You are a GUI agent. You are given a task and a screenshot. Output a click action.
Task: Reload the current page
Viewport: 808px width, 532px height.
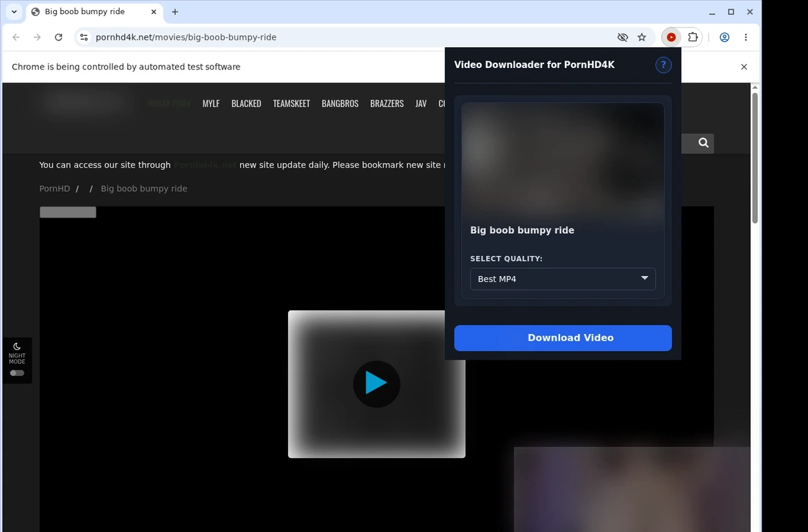click(x=59, y=37)
